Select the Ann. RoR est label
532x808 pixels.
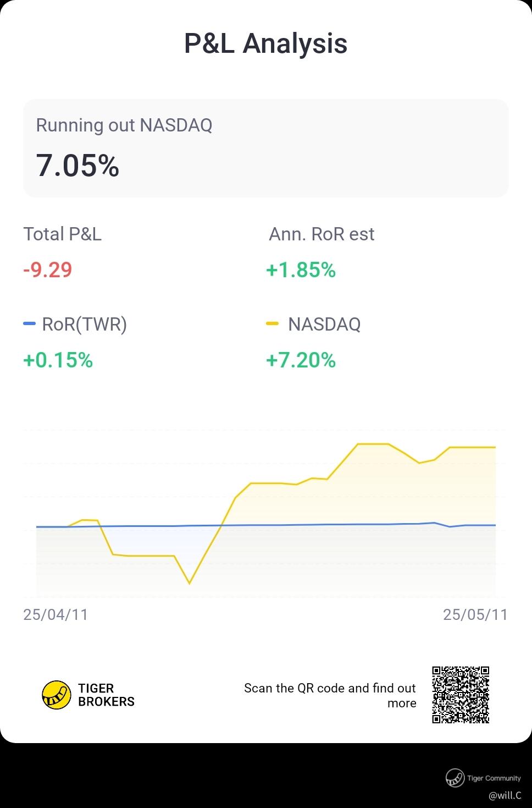pos(322,234)
